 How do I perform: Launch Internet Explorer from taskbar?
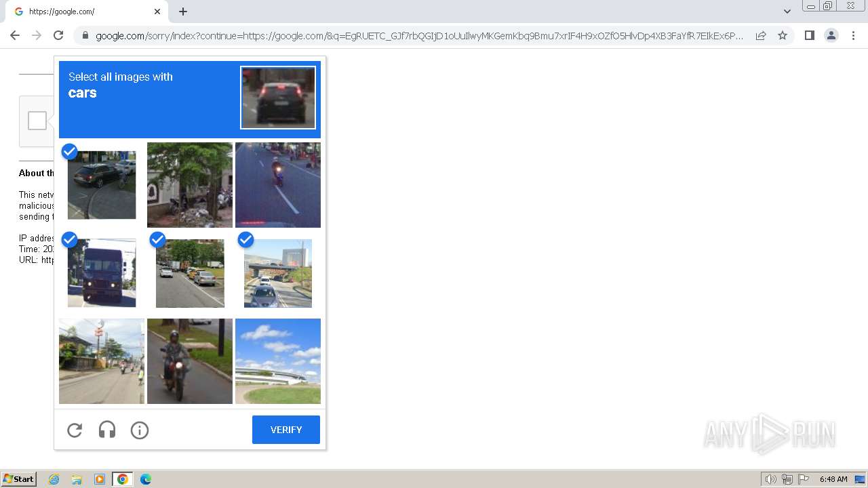click(x=54, y=479)
